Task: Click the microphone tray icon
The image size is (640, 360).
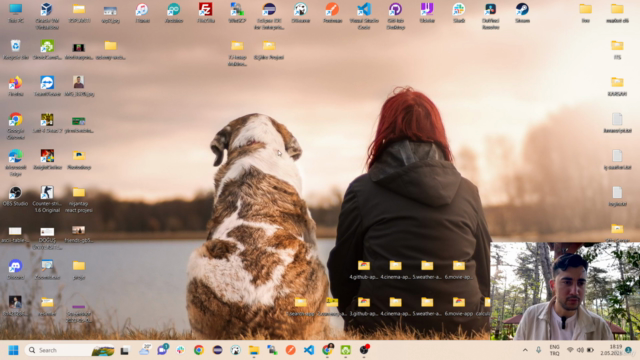Action: pyautogui.click(x=538, y=350)
